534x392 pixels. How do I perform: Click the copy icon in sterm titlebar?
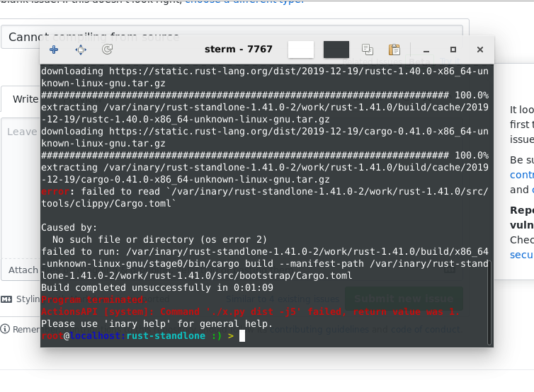(x=368, y=50)
